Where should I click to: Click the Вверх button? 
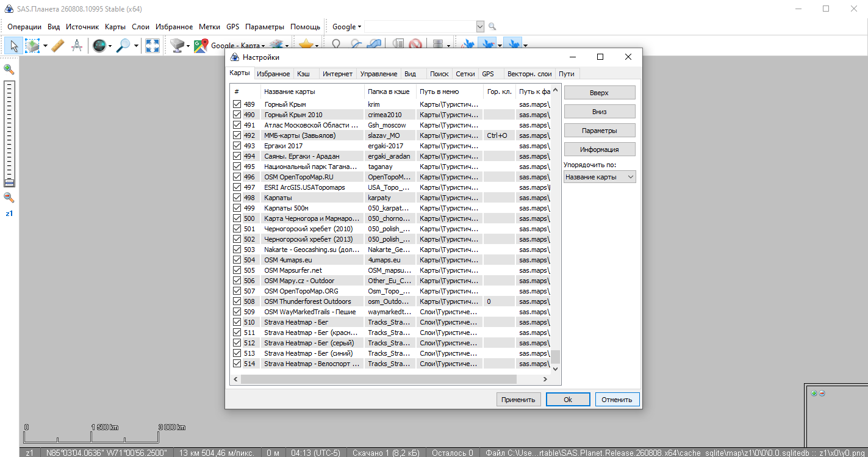pyautogui.click(x=600, y=93)
